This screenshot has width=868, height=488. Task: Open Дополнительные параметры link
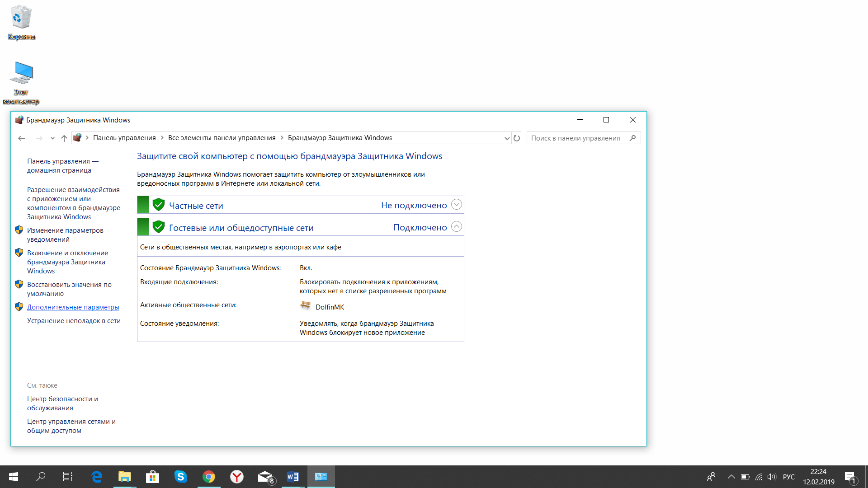point(73,307)
